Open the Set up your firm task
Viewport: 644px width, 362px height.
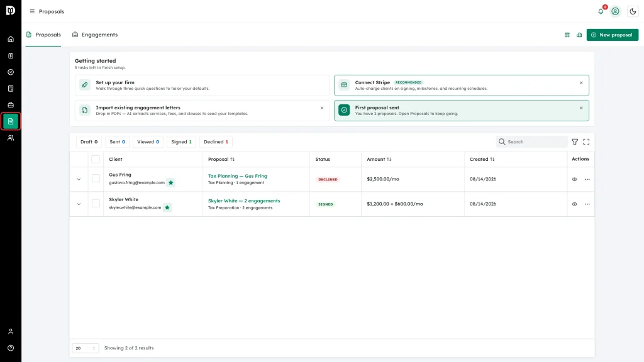(202, 85)
